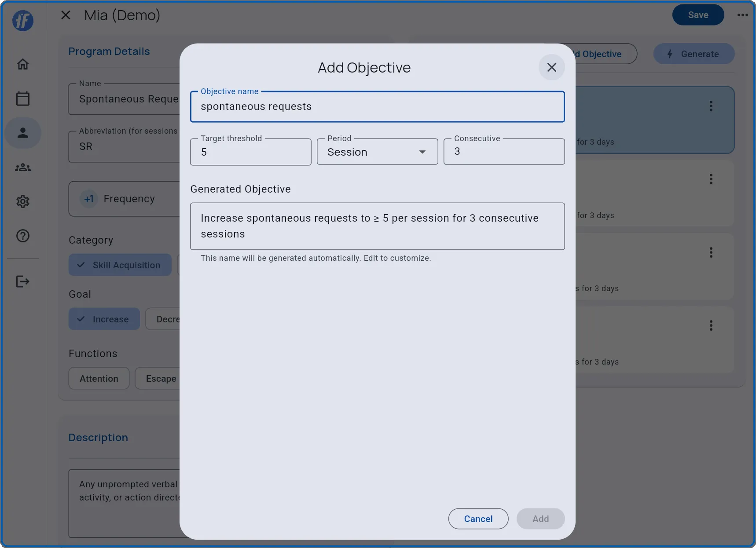The image size is (756, 548).
Task: Open the Calendar section in sidebar
Action: pyautogui.click(x=22, y=98)
